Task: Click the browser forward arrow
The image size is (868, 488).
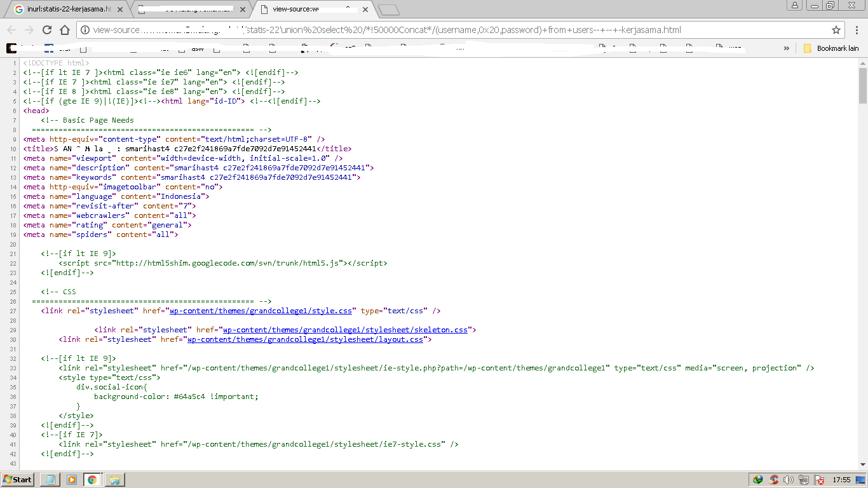Action: tap(29, 30)
